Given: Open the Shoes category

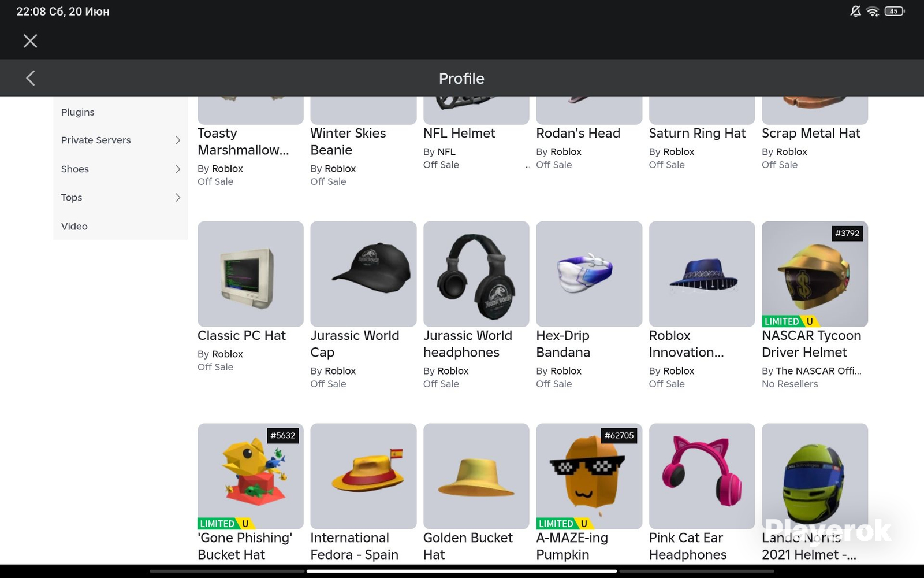Looking at the screenshot, I should 121,169.
